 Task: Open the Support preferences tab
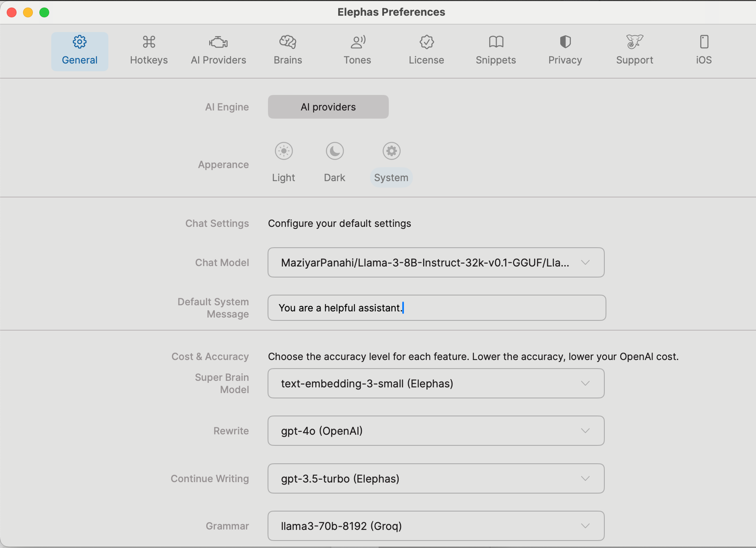tap(635, 49)
